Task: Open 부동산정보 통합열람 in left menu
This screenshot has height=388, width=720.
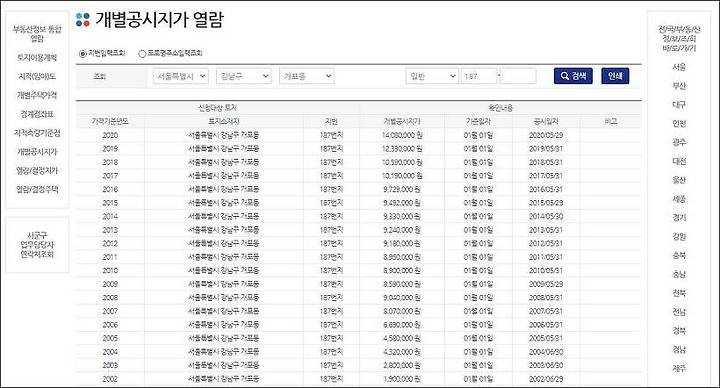Action: [37, 34]
